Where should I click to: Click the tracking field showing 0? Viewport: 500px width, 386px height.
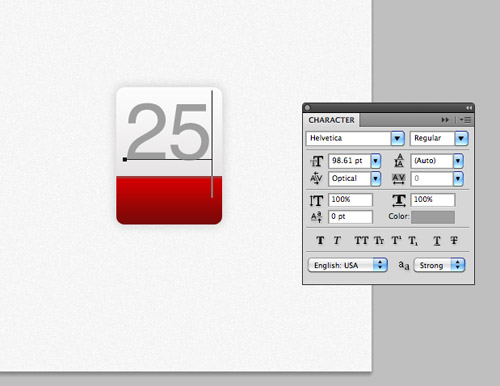coord(432,179)
